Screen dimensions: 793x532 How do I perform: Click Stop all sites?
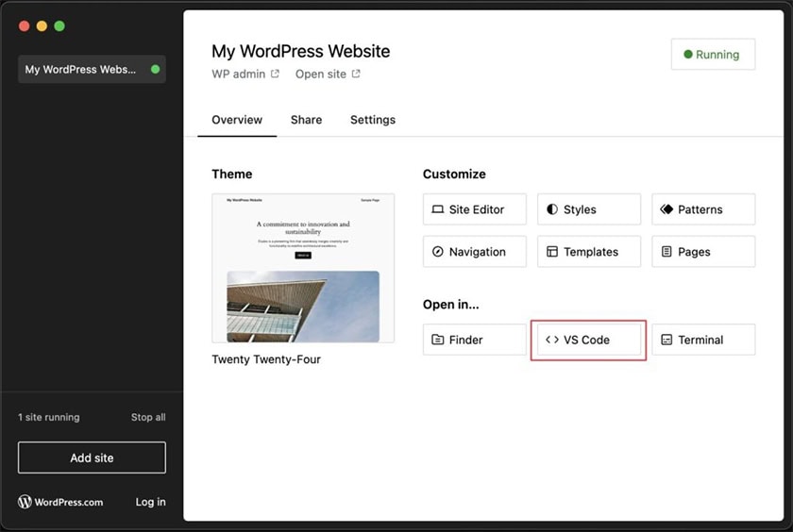point(148,417)
